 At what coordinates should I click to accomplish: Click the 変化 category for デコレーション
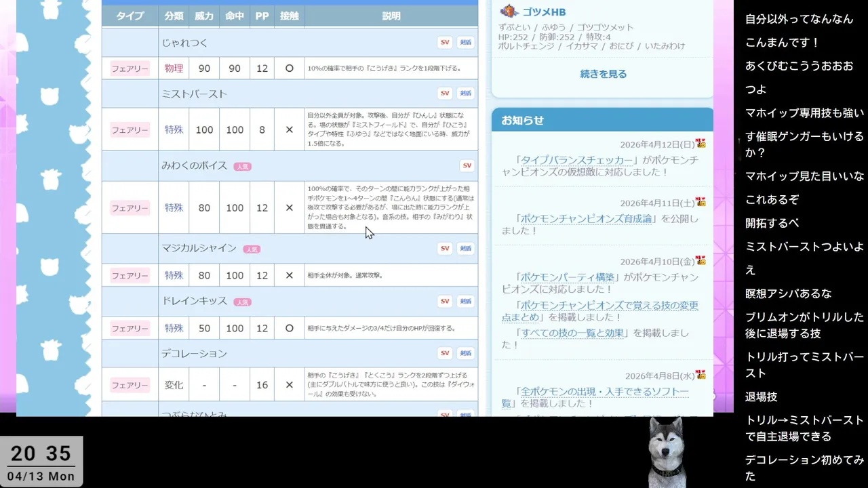coord(174,385)
